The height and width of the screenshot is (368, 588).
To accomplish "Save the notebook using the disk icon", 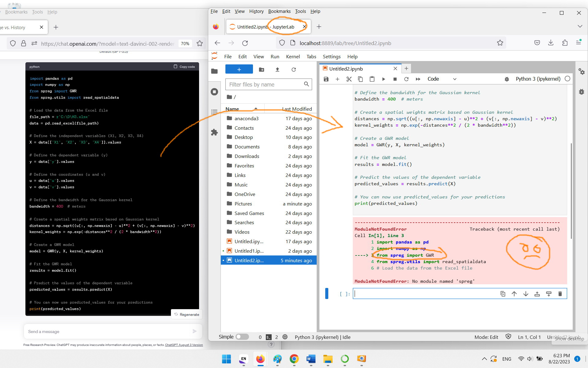I will (326, 79).
